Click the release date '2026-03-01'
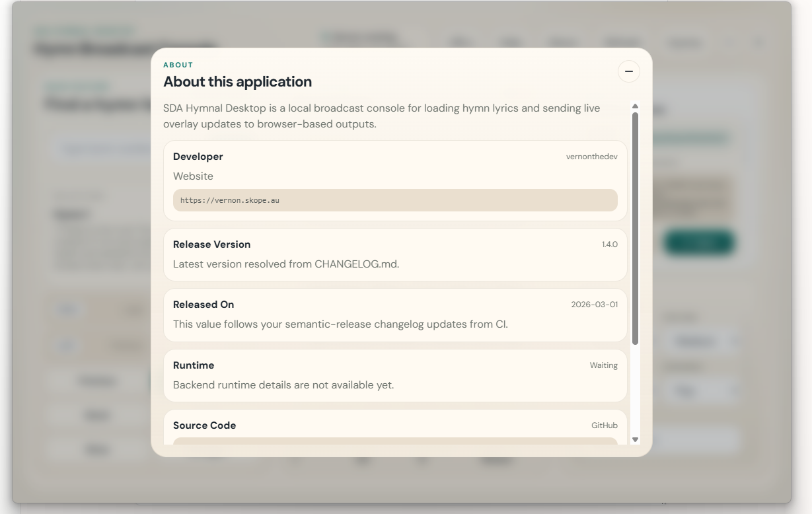This screenshot has width=812, height=514. pyautogui.click(x=595, y=305)
